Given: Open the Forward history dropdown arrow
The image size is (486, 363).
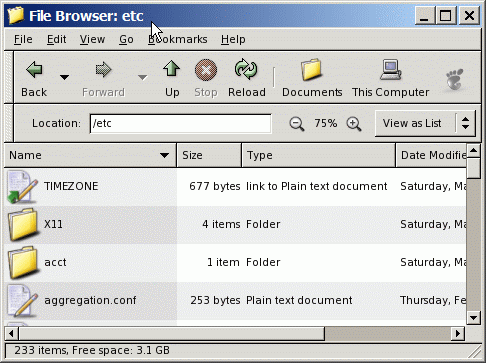Looking at the screenshot, I should 142,77.
